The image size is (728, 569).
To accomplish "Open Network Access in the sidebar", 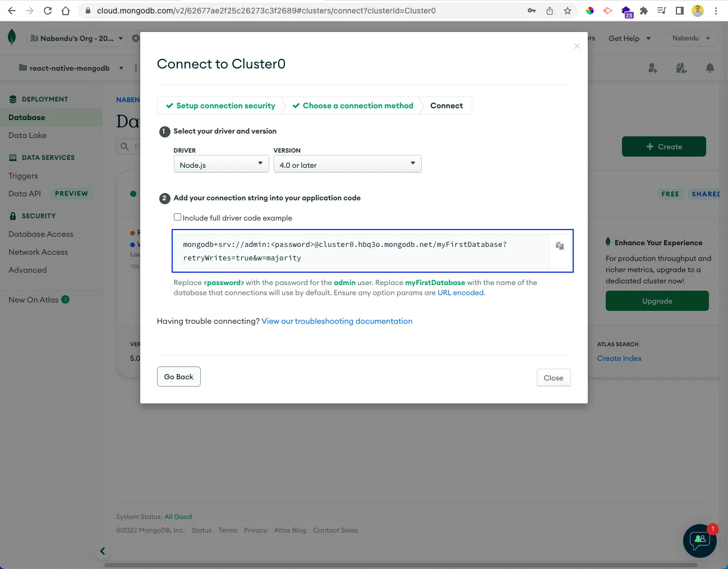I will (38, 252).
